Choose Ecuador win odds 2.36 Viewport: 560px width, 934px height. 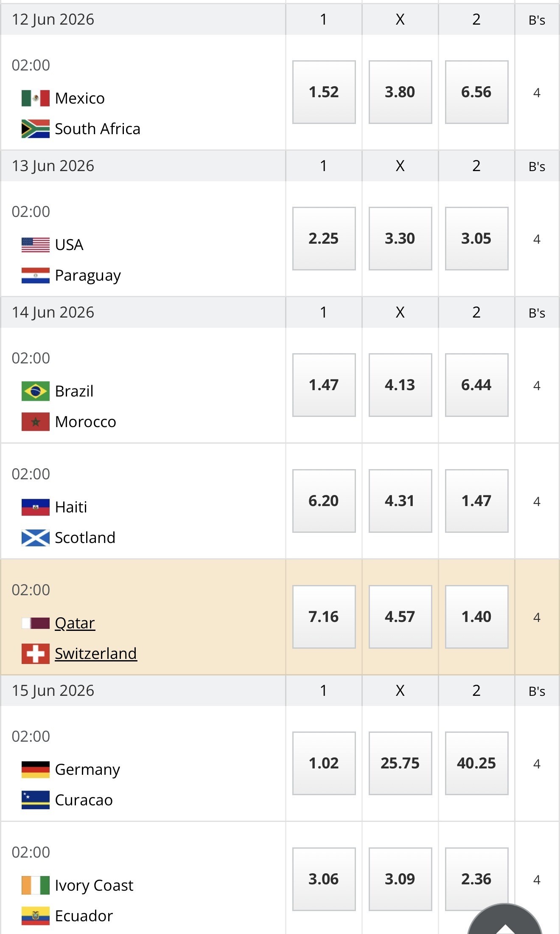476,879
